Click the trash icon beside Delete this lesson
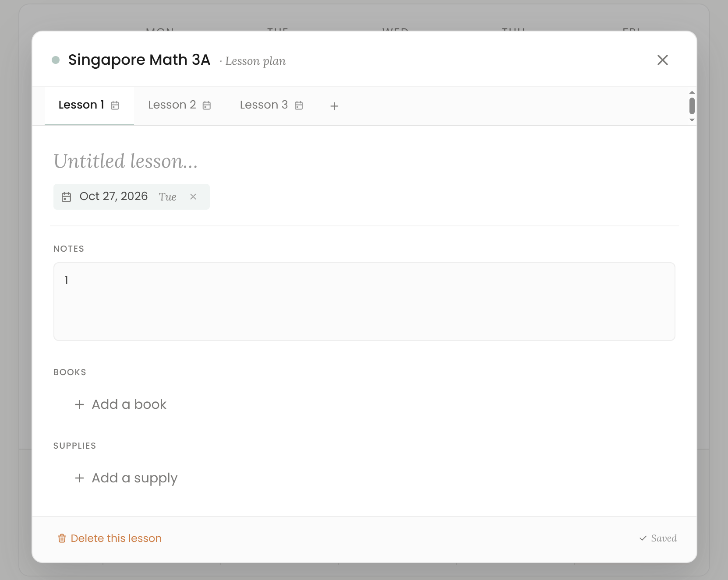The height and width of the screenshot is (580, 728). pyautogui.click(x=62, y=538)
